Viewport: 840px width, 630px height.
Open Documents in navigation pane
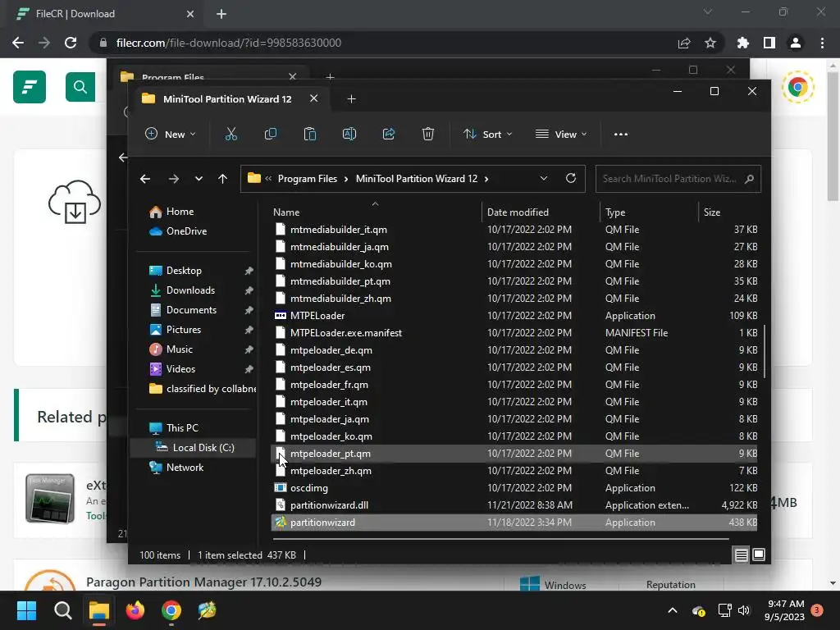191,310
